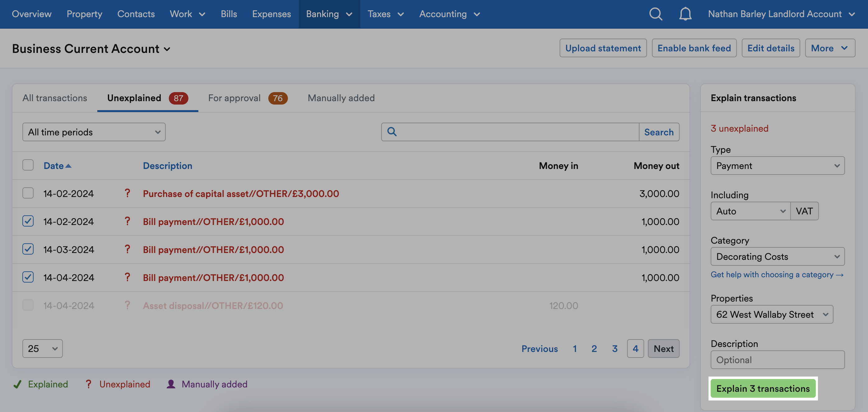Tick the Purchase of capital asset checkbox
This screenshot has width=868, height=412.
point(28,193)
